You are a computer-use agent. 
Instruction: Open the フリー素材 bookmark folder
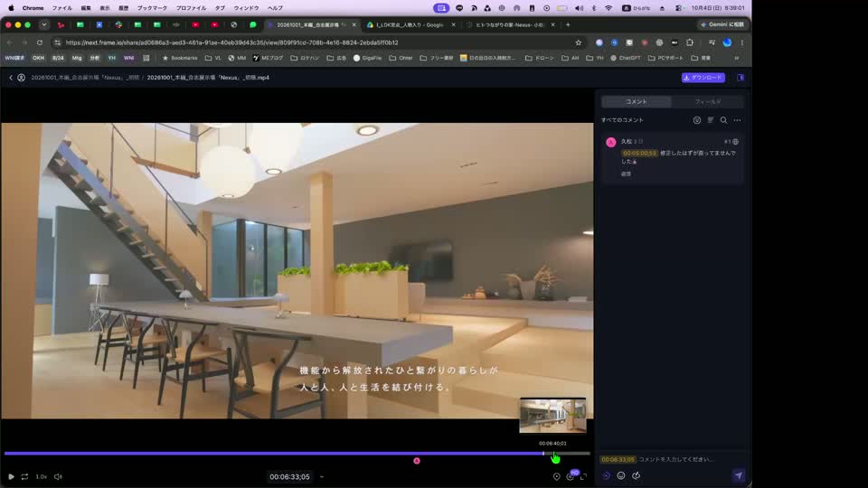436,58
